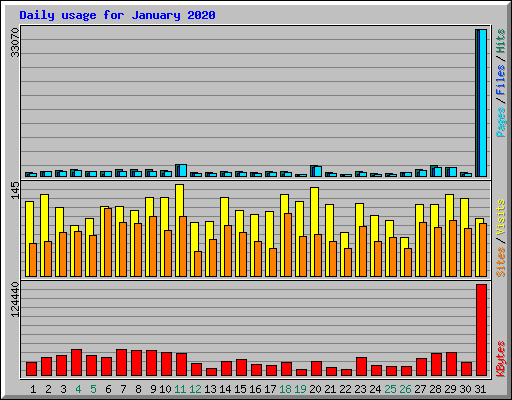This screenshot has height=400, width=512.
Task: Click the day 3 axis label
Action: point(63,389)
